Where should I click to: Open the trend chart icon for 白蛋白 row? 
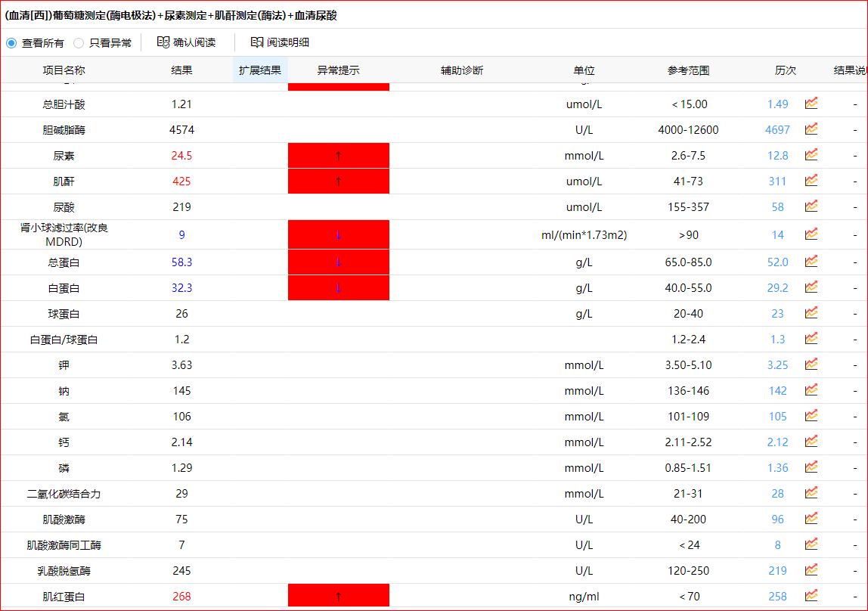pos(811,287)
